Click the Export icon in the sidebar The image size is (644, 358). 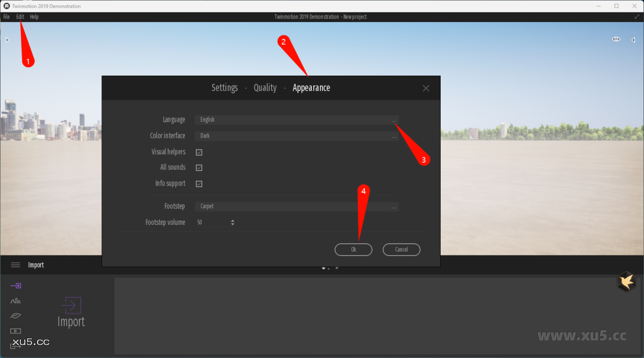(x=16, y=346)
